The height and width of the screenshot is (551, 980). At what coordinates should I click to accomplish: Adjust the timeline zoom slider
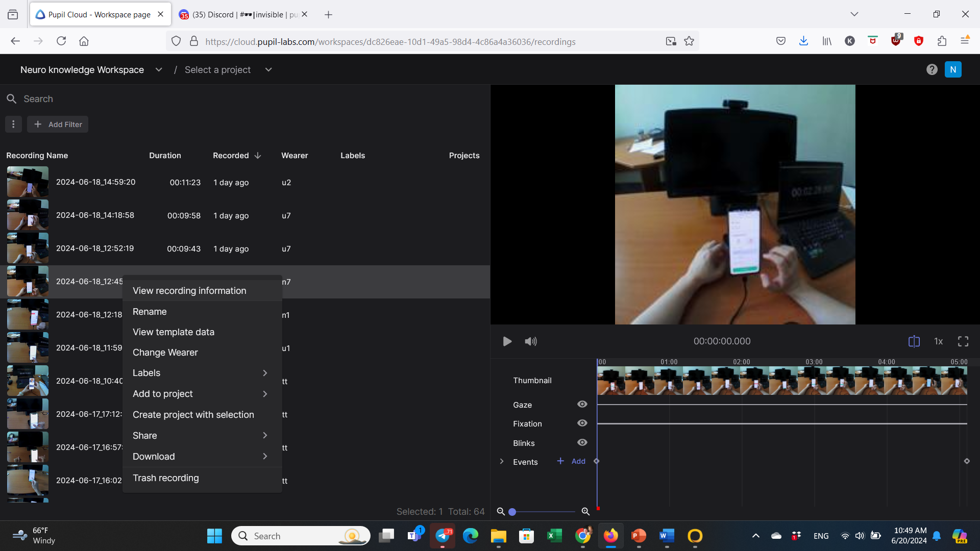[512, 512]
